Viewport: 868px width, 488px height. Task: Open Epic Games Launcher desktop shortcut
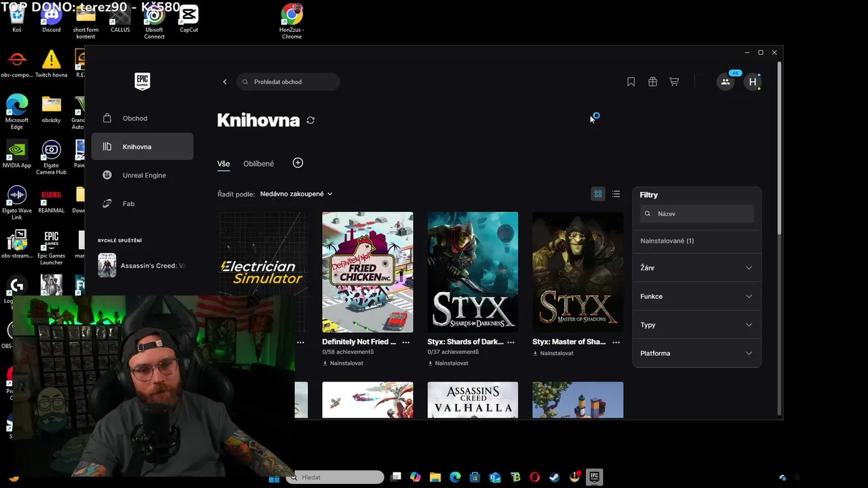click(52, 247)
